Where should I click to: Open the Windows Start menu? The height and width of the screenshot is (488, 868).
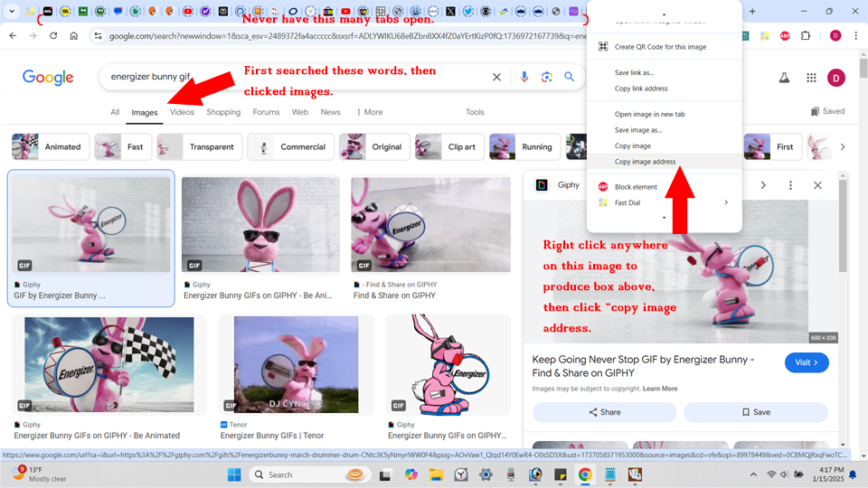point(234,474)
